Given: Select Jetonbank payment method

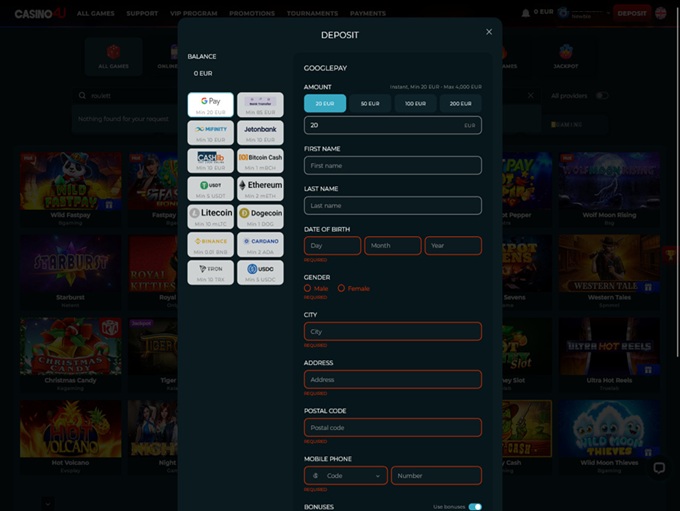Looking at the screenshot, I should tap(260, 132).
